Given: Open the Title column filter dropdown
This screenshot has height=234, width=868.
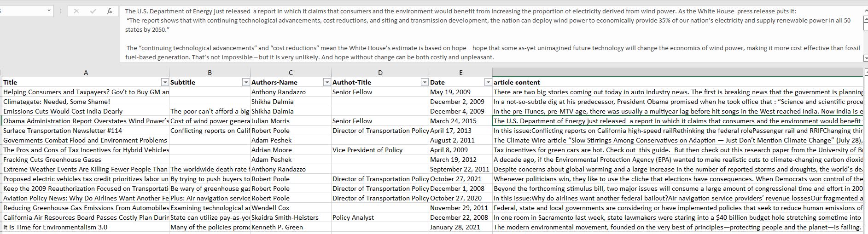Looking at the screenshot, I should point(165,82).
